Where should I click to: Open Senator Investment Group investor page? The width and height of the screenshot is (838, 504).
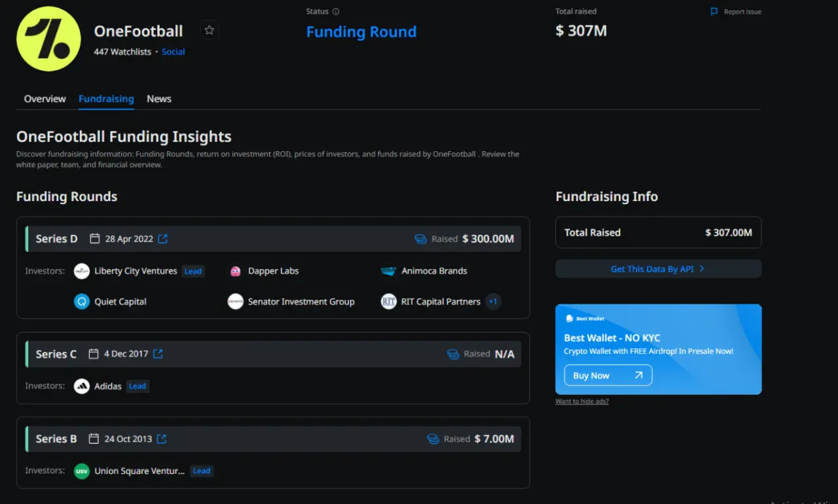point(301,302)
